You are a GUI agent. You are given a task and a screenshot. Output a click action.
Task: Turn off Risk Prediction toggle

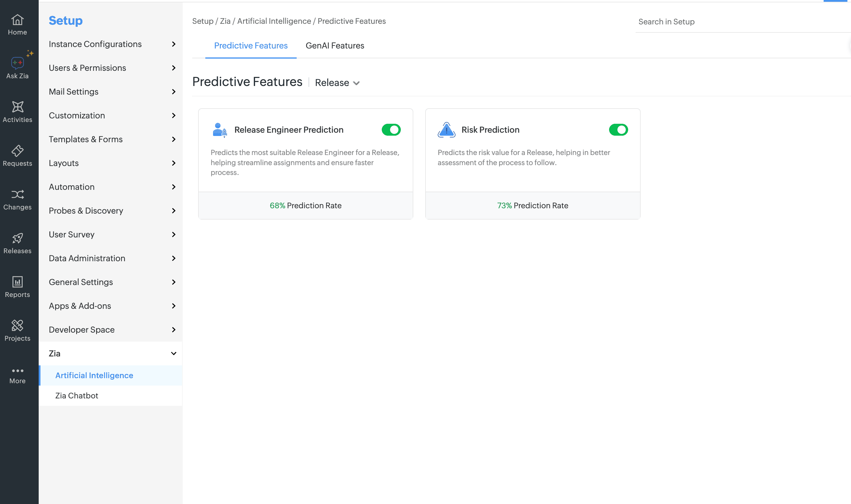tap(618, 130)
